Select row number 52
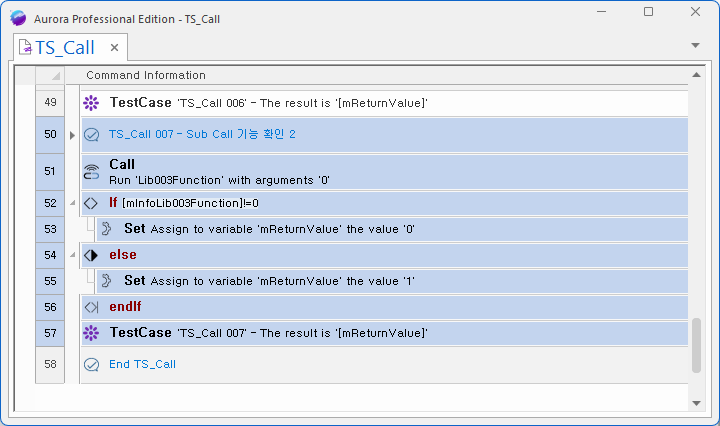The width and height of the screenshot is (720, 426). [50, 203]
